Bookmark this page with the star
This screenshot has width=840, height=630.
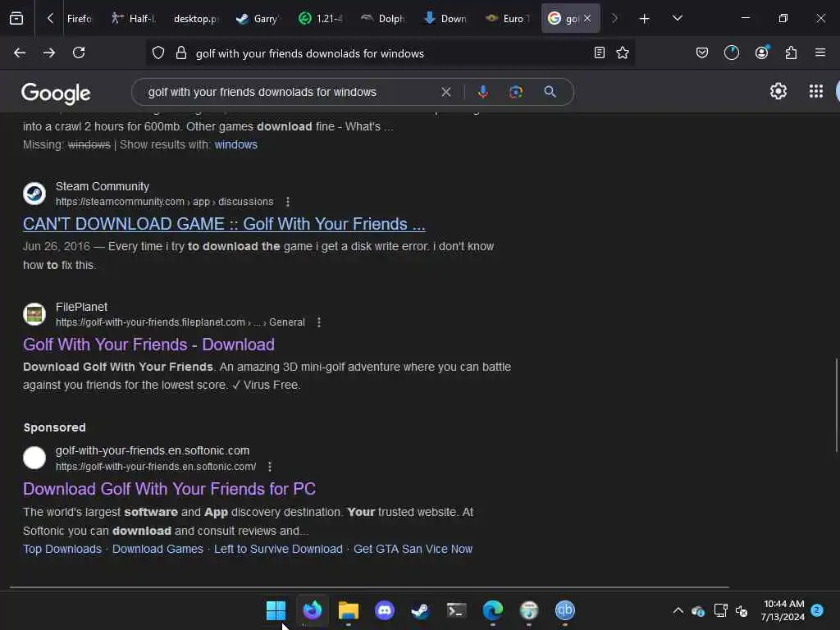point(623,52)
